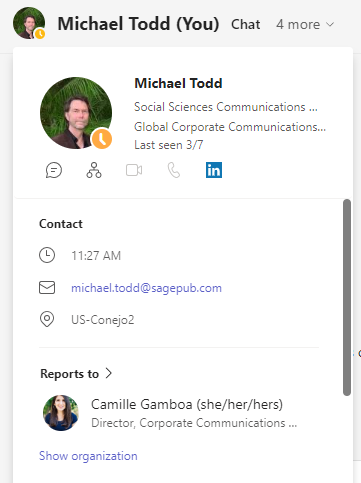Click the clock local time icon
The width and height of the screenshot is (361, 483).
pos(47,255)
